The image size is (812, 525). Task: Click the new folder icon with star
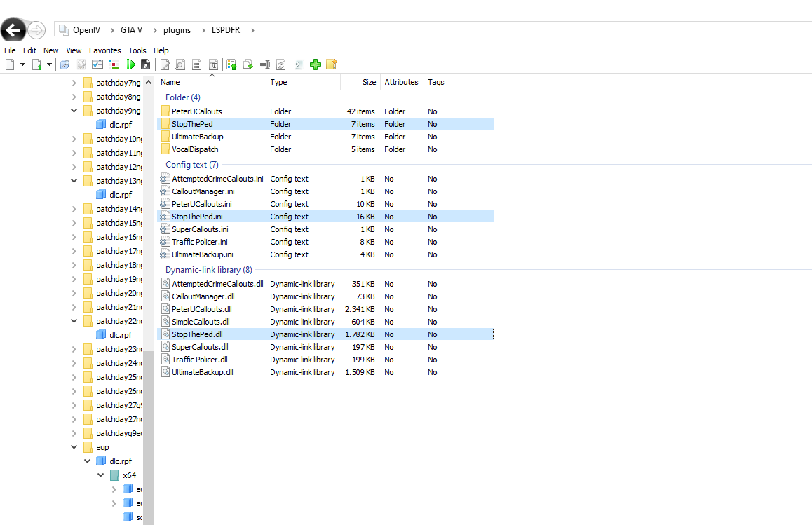(x=332, y=64)
